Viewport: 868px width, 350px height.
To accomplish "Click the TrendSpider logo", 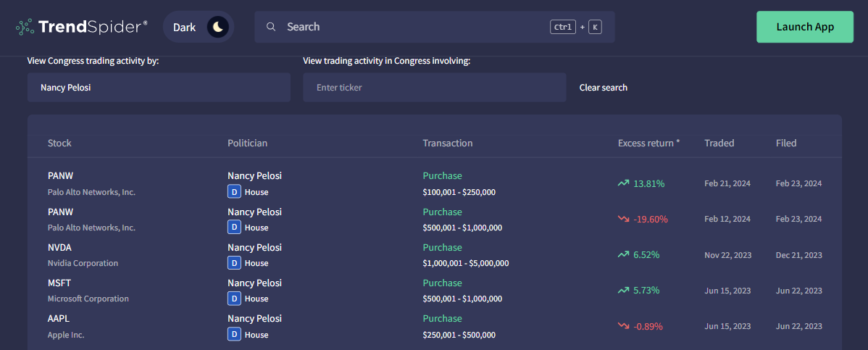I will (81, 27).
